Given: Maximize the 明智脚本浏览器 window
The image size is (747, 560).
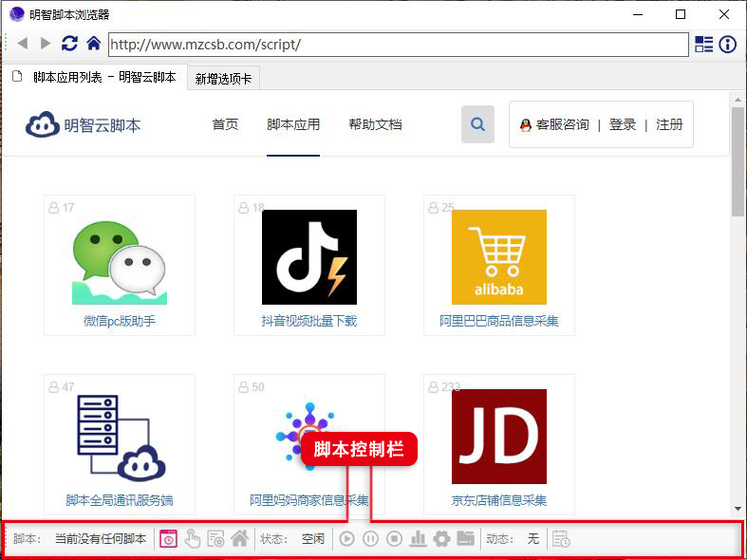Looking at the screenshot, I should [x=681, y=15].
